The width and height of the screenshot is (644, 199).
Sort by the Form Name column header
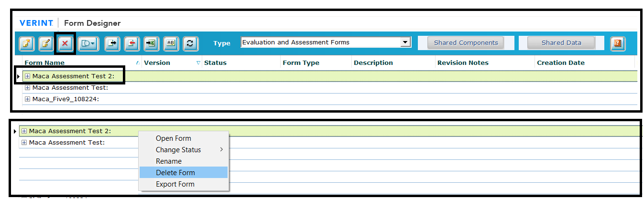coord(44,63)
